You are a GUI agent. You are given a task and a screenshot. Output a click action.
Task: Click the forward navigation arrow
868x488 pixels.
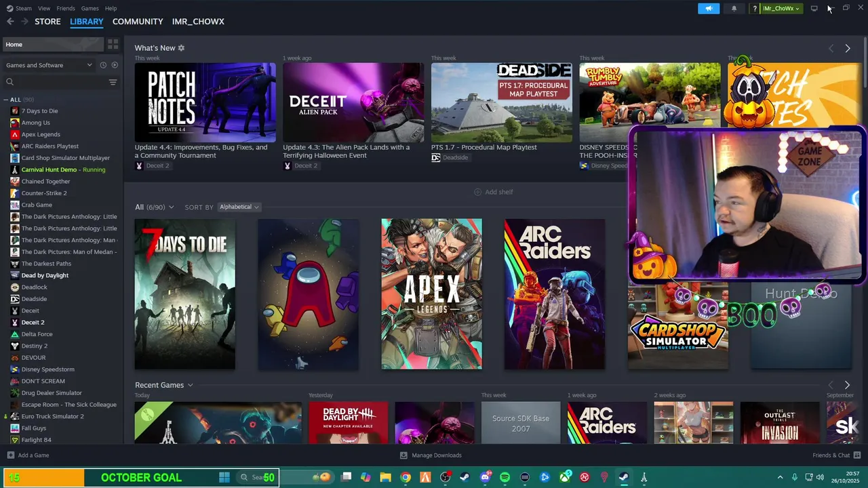point(25,22)
